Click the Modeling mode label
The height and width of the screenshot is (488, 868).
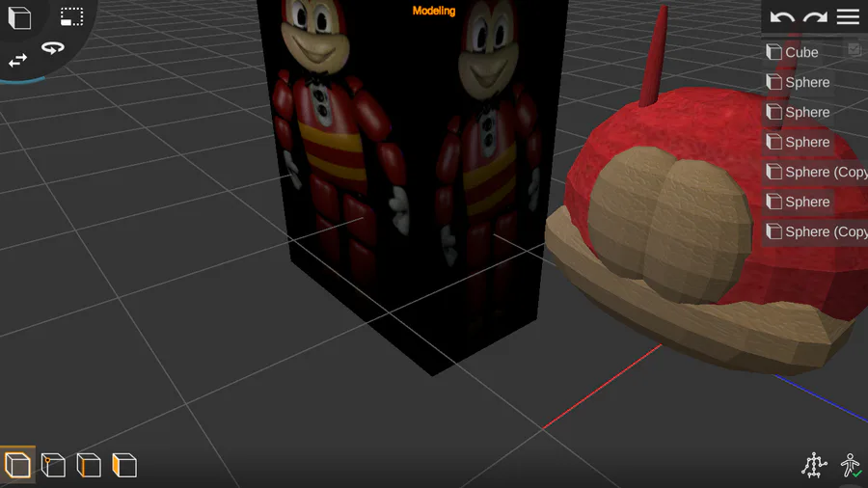pyautogui.click(x=434, y=11)
